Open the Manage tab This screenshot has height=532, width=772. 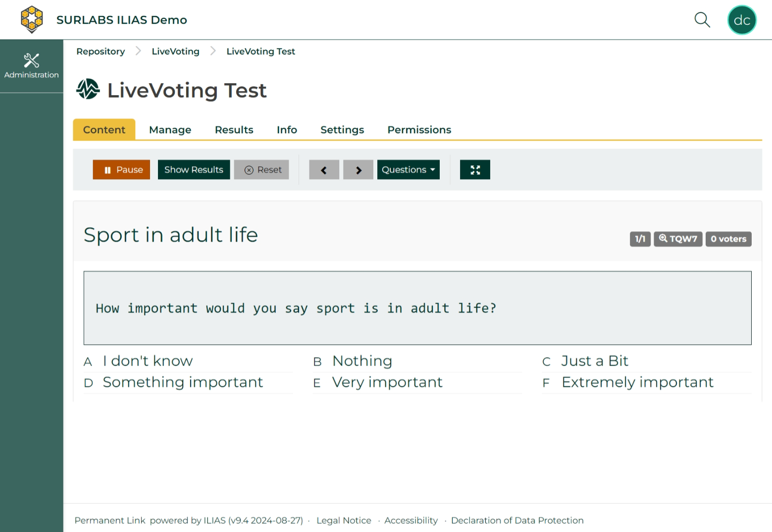[x=170, y=130]
